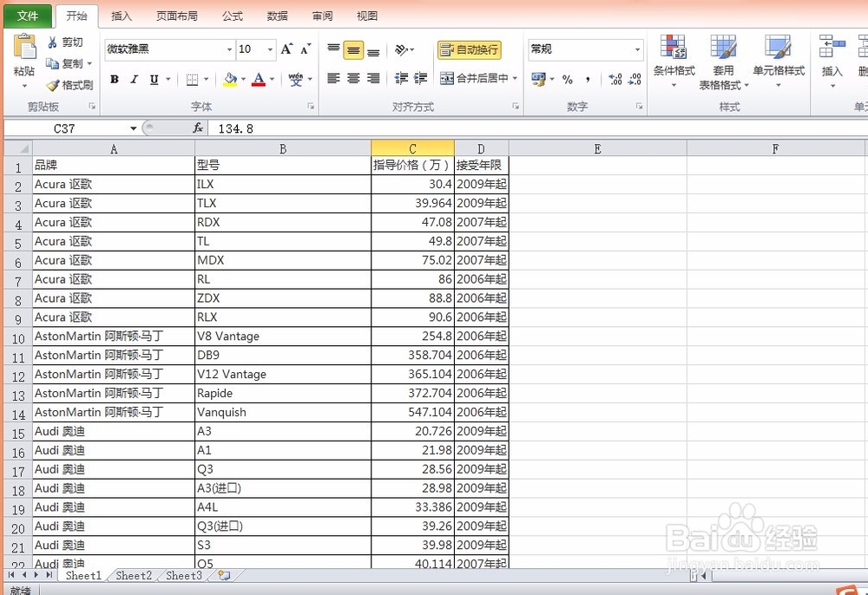The image size is (868, 595).
Task: Apply the cell borders icon
Action: coord(192,80)
